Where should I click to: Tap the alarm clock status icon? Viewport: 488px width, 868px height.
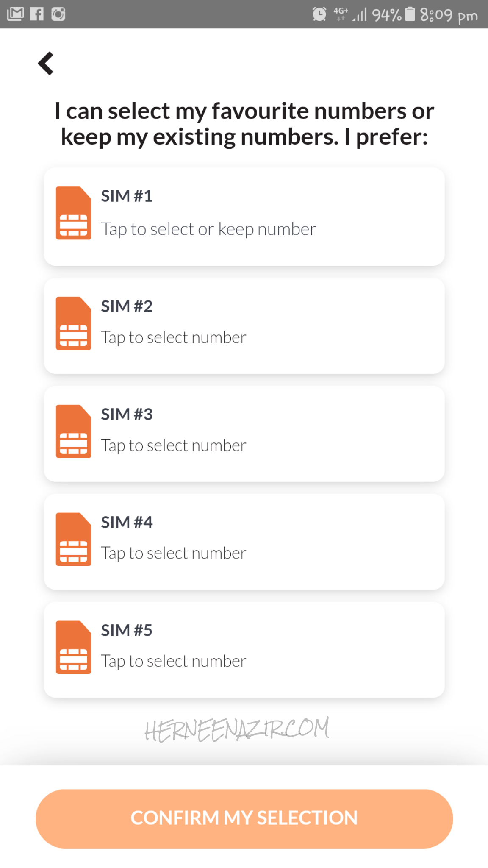(319, 14)
